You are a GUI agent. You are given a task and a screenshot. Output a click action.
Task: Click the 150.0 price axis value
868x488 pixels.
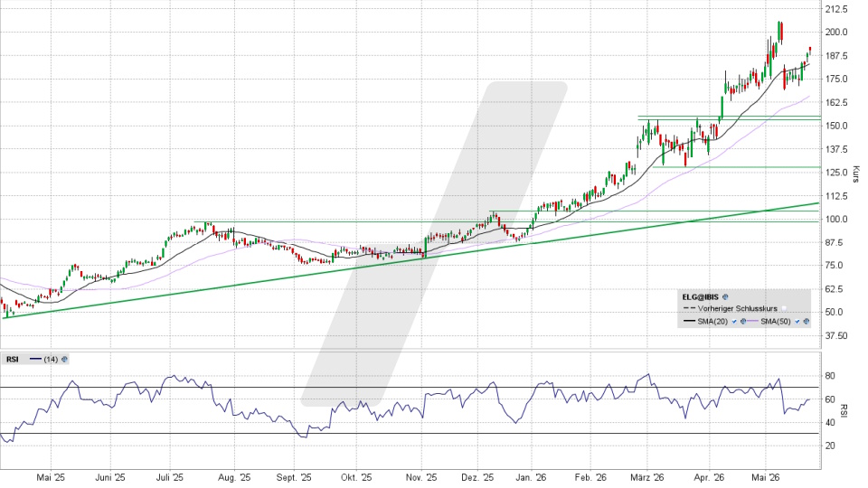(835, 126)
